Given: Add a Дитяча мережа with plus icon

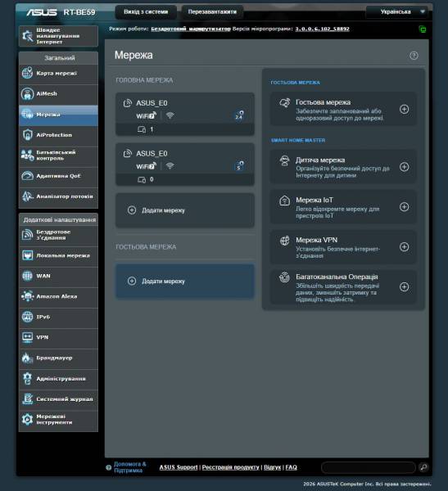Looking at the screenshot, I should [x=404, y=167].
